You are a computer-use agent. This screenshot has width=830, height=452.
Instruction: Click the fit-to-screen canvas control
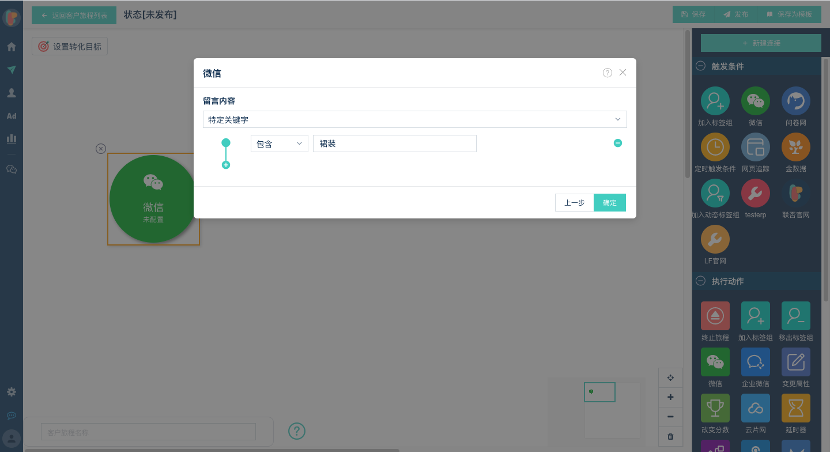pyautogui.click(x=670, y=377)
